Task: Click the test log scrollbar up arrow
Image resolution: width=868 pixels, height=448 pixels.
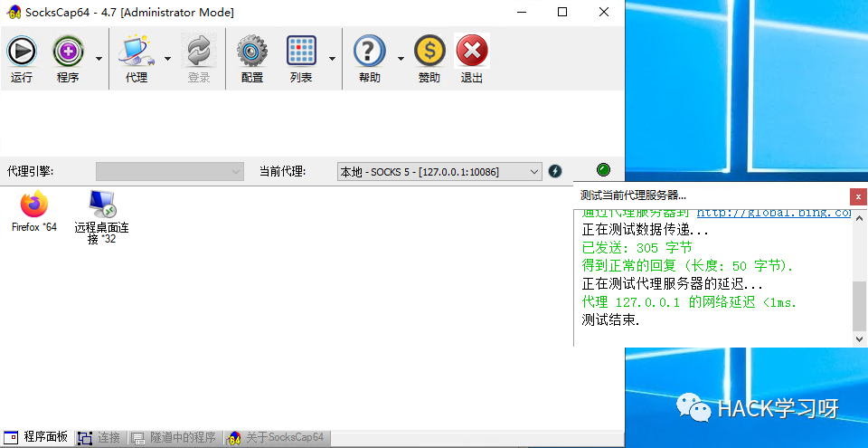Action: 860,217
